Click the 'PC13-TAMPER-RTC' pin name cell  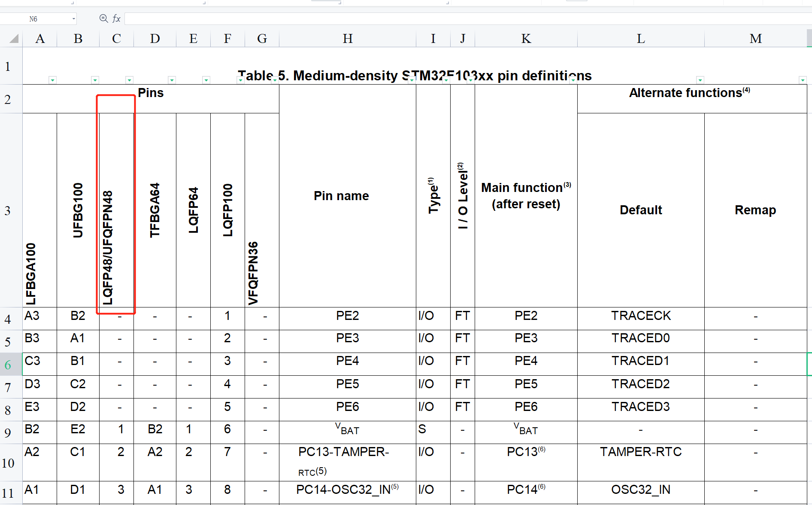tap(348, 462)
